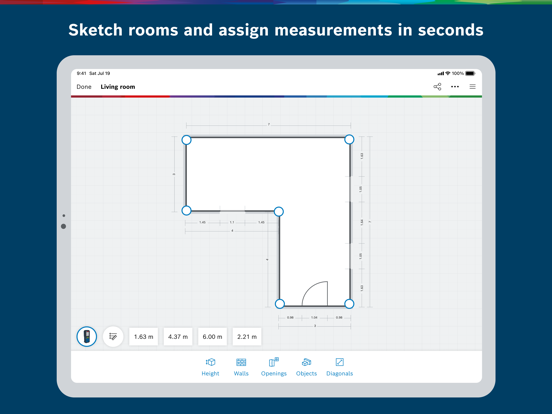552x414 pixels.
Task: Open the Walls tool
Action: pyautogui.click(x=241, y=367)
